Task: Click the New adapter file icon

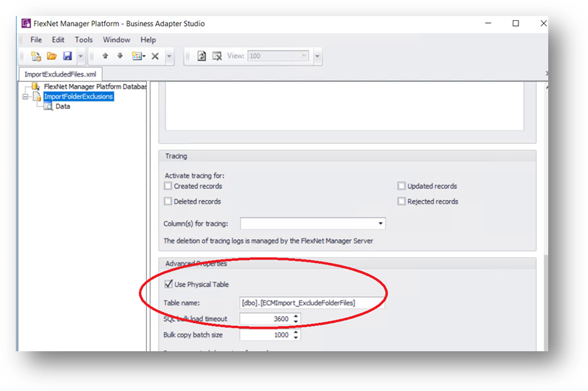Action: point(35,56)
